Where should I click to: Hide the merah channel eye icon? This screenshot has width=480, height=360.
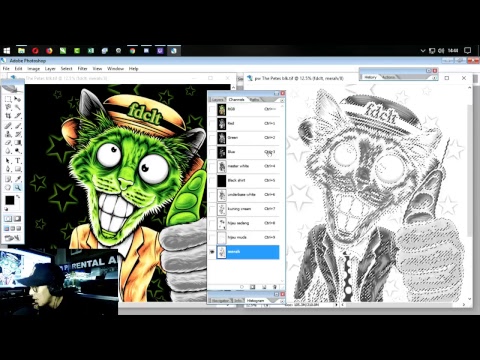[212, 252]
